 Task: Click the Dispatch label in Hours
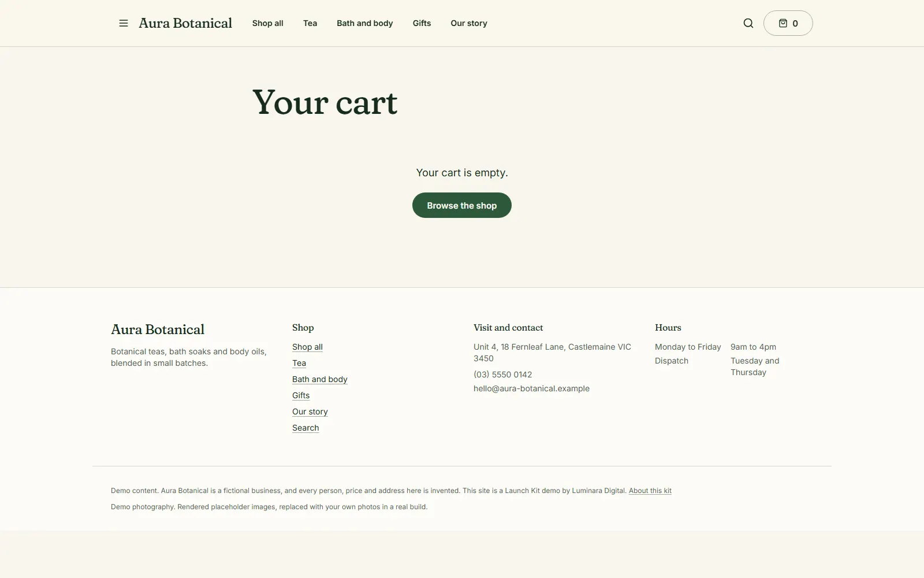(x=672, y=361)
